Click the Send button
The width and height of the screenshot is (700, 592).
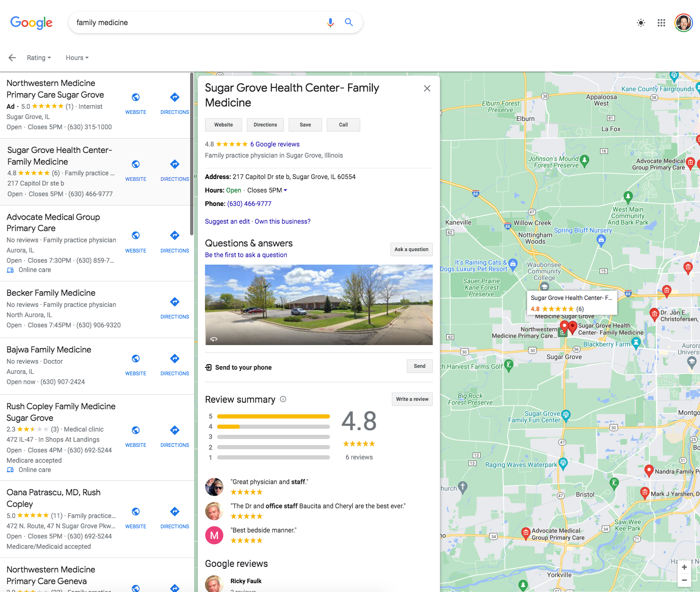click(x=420, y=366)
